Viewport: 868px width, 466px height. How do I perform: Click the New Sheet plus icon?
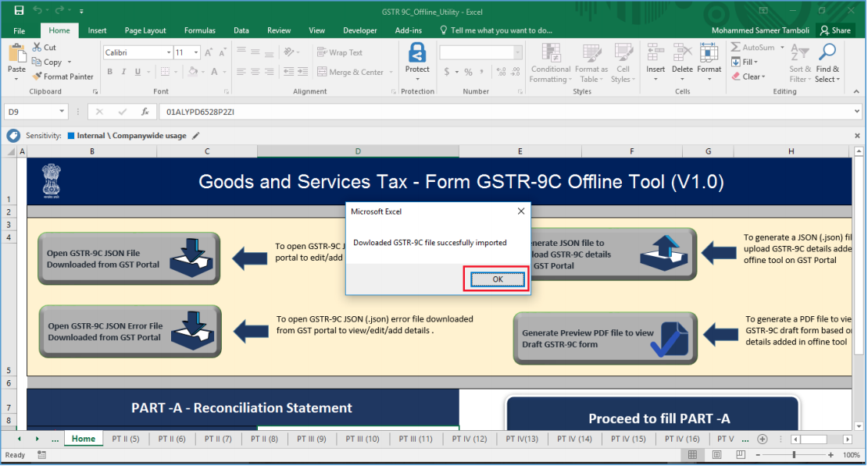tap(763, 439)
